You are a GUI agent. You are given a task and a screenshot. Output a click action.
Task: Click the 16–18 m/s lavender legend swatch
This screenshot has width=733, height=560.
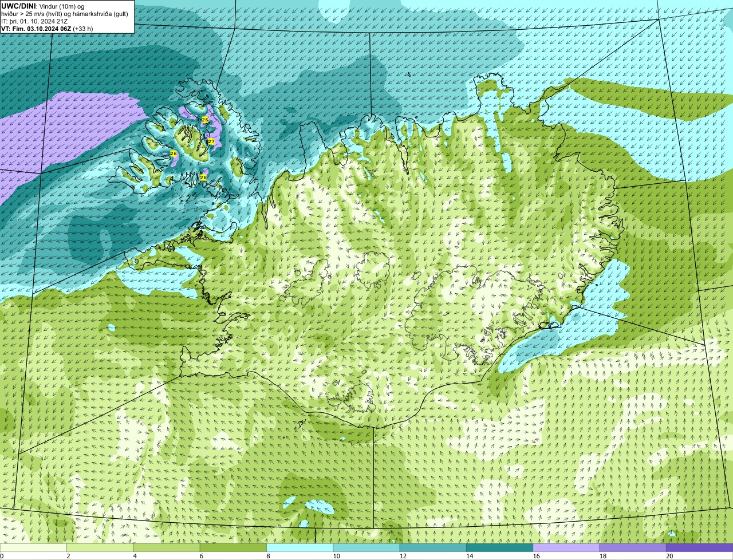pyautogui.click(x=566, y=548)
